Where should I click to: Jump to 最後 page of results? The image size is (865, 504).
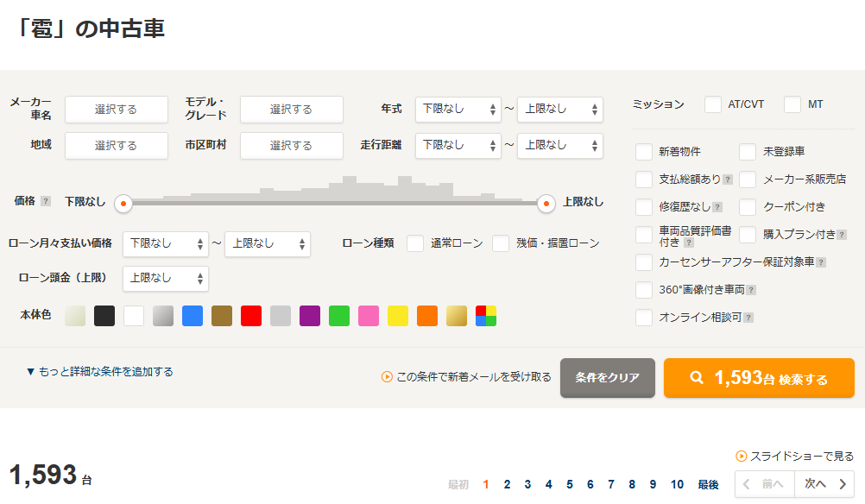coord(708,485)
